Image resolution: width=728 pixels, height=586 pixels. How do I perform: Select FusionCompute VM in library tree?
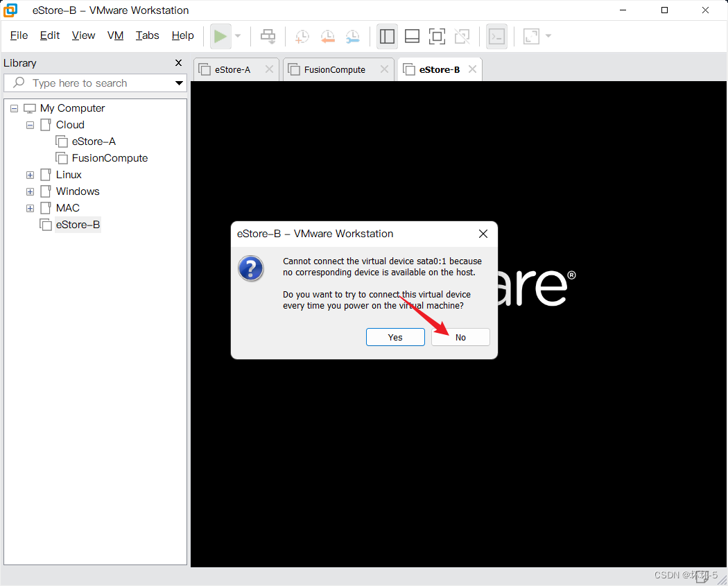coord(110,158)
